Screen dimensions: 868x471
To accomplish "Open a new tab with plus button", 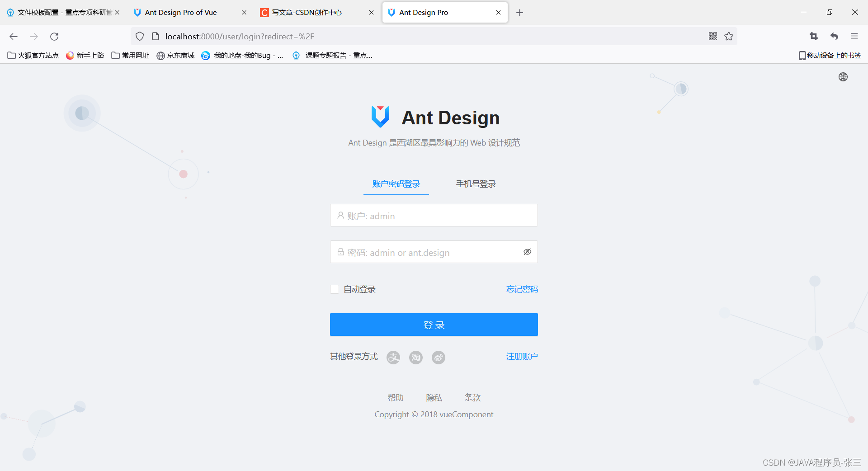I will 519,13.
